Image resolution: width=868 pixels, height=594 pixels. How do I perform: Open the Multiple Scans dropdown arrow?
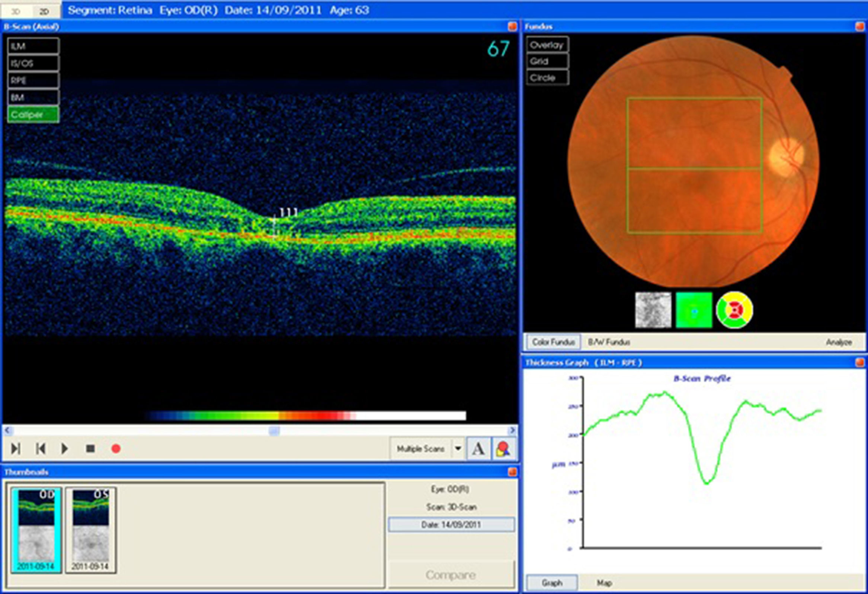458,449
